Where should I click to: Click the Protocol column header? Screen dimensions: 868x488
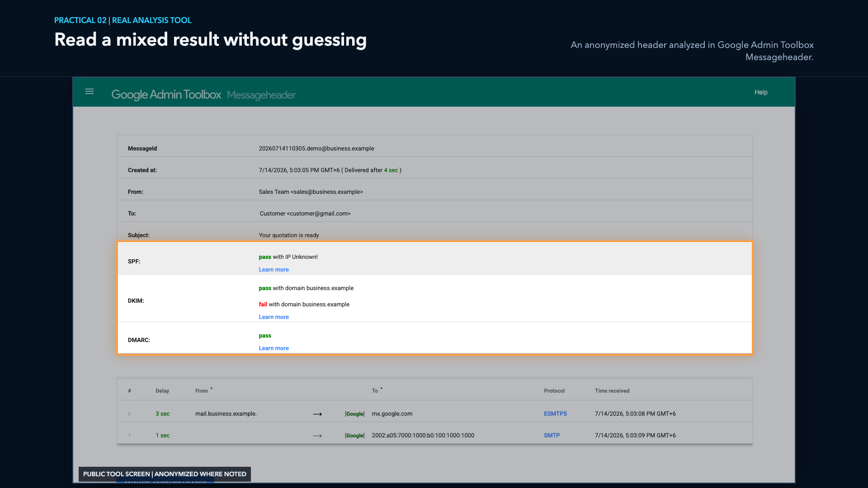tap(554, 391)
